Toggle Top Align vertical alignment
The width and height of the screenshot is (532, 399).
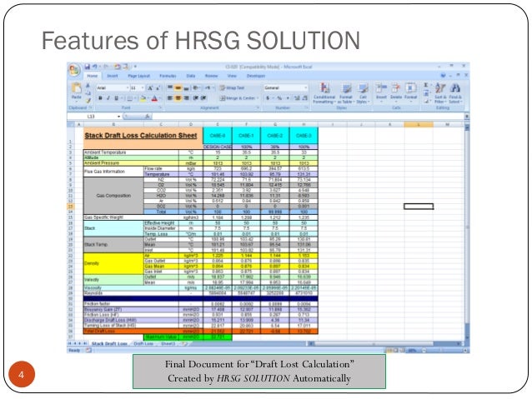(170, 87)
